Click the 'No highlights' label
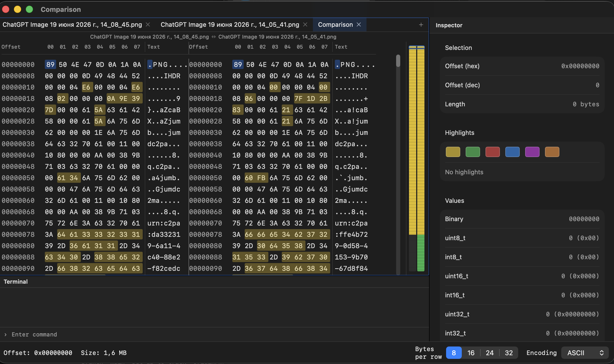 [x=464, y=172]
